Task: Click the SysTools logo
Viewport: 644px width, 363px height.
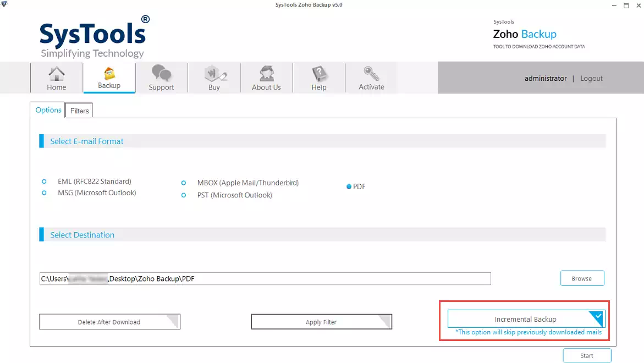Action: coord(95,37)
